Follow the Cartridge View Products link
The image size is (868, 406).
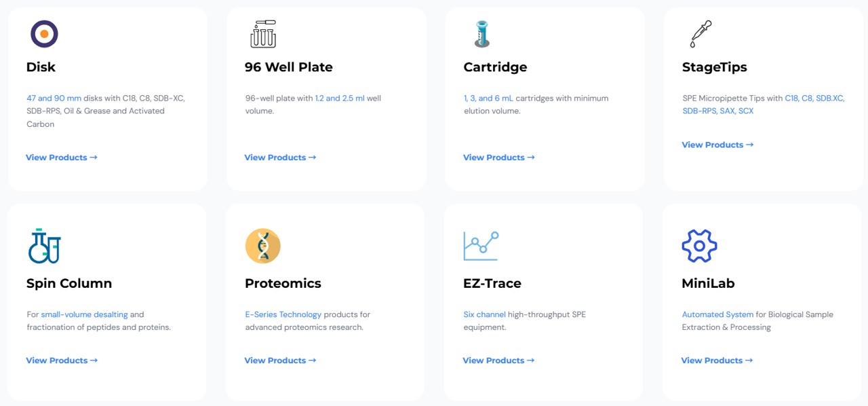coord(499,158)
